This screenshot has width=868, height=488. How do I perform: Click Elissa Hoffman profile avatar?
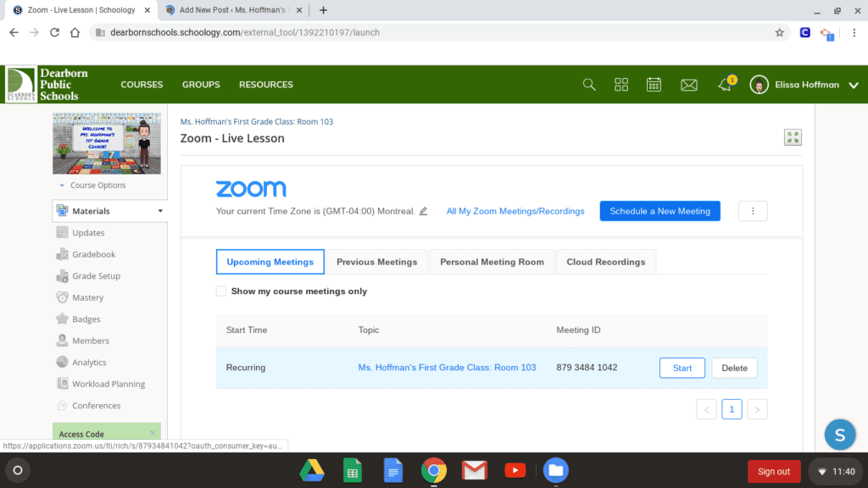click(x=759, y=85)
